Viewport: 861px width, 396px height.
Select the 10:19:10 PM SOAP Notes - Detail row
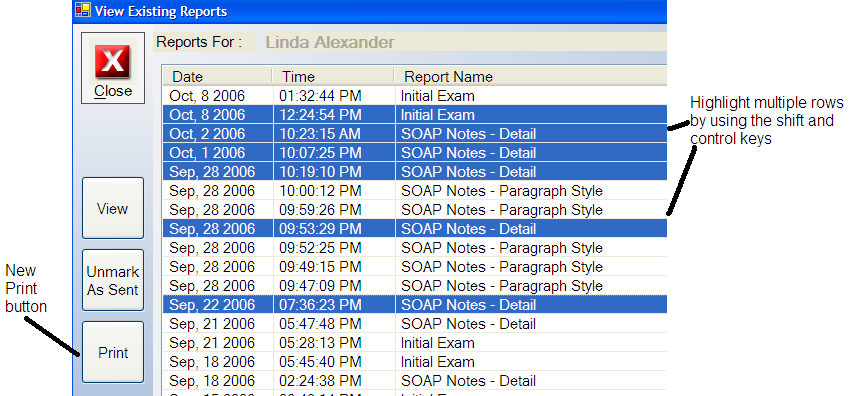pos(415,172)
